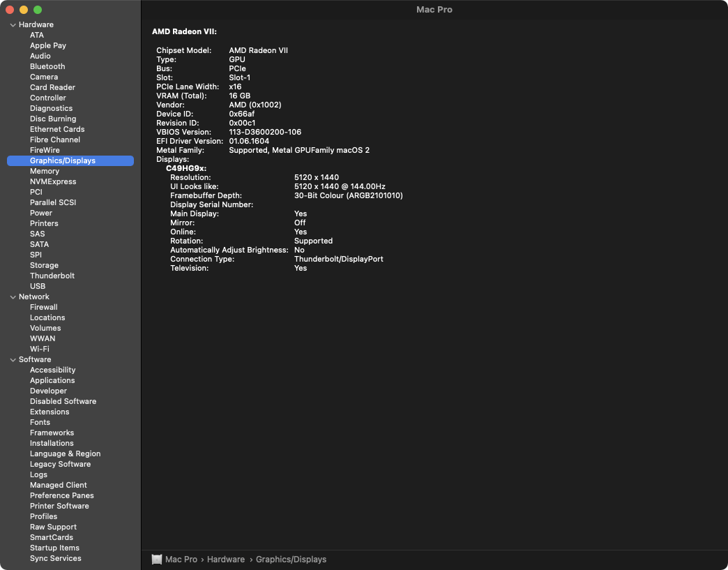Screen dimensions: 728x570
Task: Show Memory hardware information
Action: pos(45,171)
